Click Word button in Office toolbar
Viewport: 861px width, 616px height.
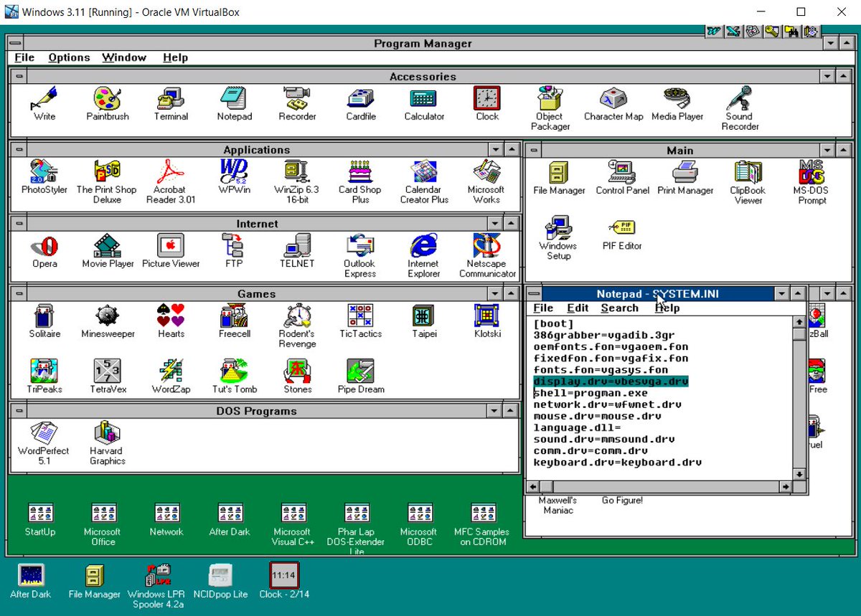pyautogui.click(x=713, y=31)
